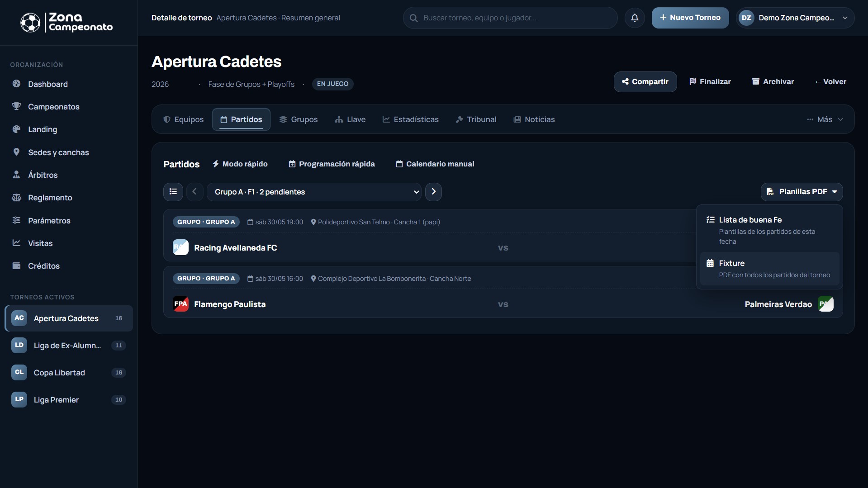Image resolution: width=868 pixels, height=488 pixels.
Task: Open the Tribunal tab
Action: click(476, 119)
